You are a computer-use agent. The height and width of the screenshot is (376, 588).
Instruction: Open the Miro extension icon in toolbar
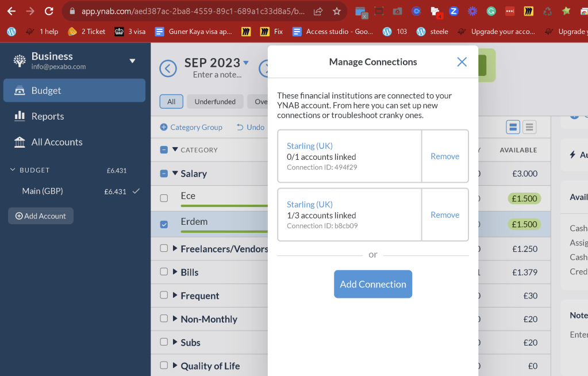click(x=528, y=11)
